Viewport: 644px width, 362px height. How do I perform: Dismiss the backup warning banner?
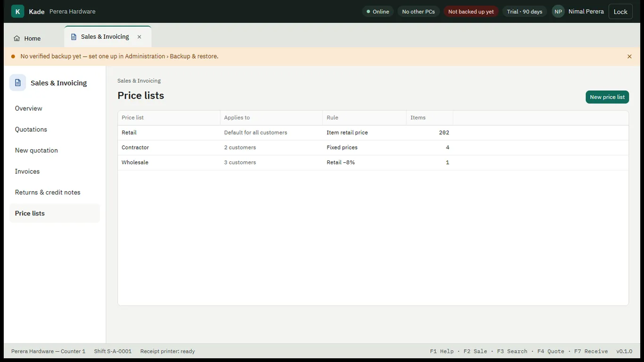coord(629,57)
